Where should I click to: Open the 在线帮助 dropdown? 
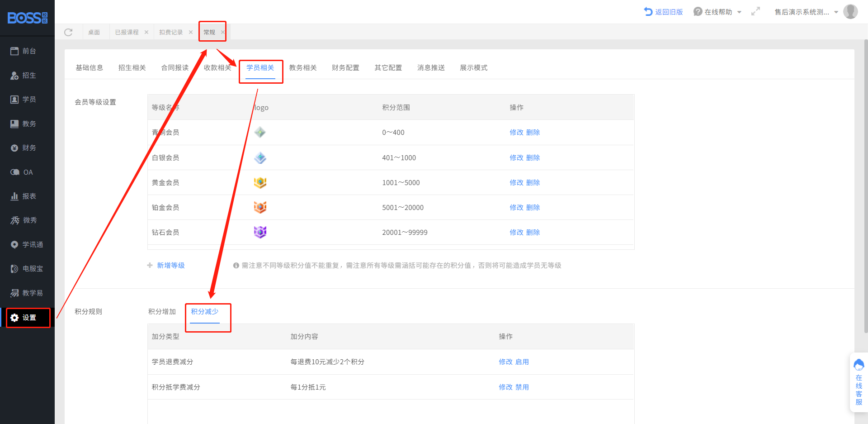click(717, 12)
